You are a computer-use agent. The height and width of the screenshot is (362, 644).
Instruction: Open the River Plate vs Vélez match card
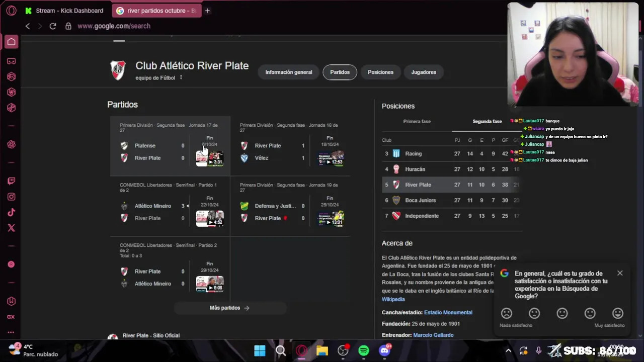coord(290,146)
